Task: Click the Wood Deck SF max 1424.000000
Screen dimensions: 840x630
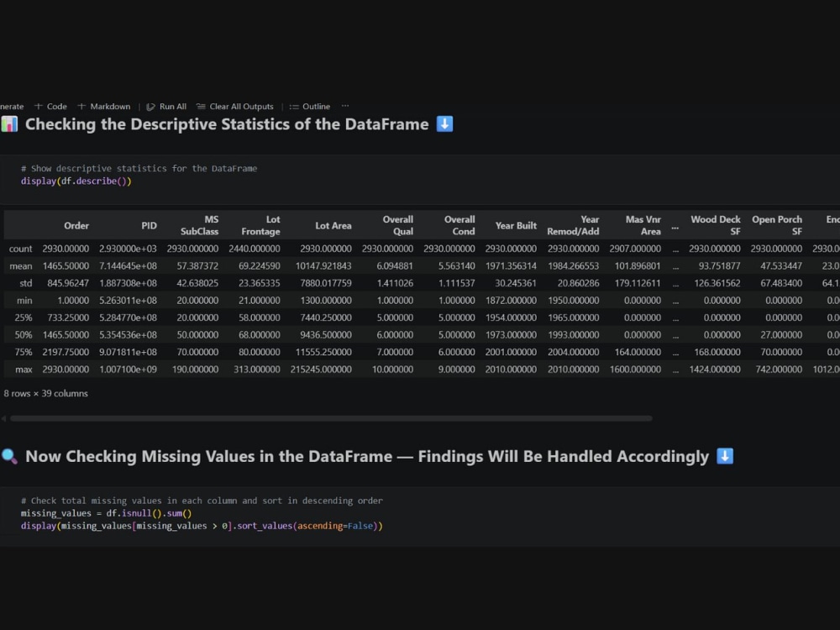Action: click(715, 369)
